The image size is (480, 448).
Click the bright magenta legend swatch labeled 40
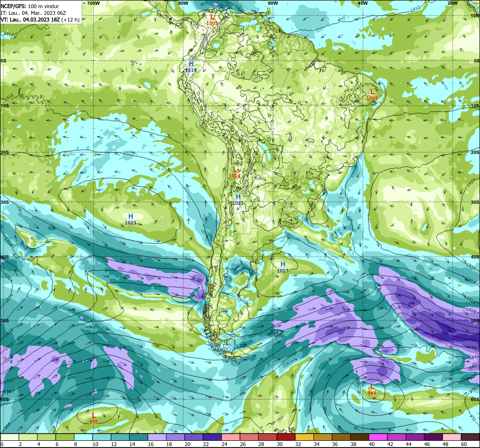[378, 437]
